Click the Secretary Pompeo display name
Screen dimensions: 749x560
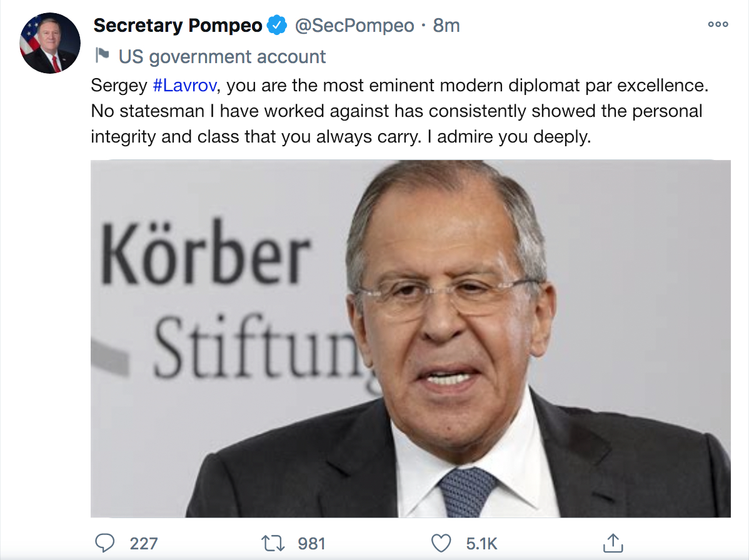coord(178,26)
